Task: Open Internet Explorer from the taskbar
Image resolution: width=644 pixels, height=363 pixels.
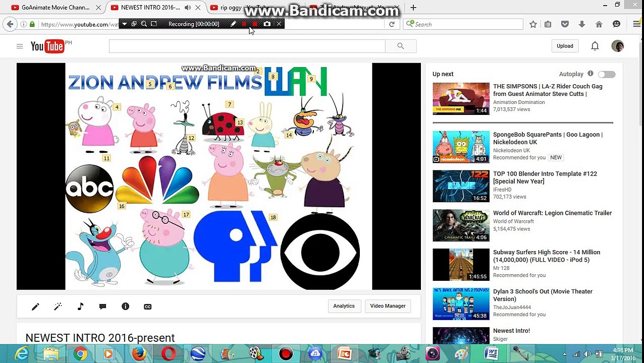Action: [22, 354]
